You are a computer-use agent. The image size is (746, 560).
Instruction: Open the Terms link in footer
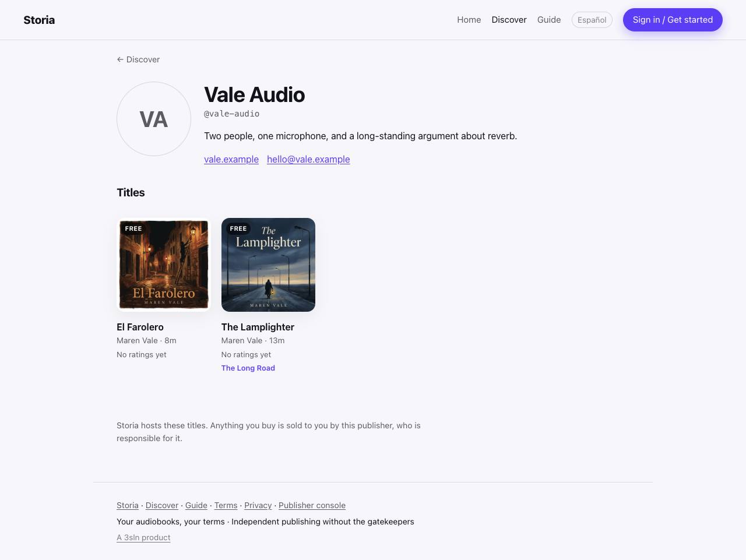coord(226,505)
